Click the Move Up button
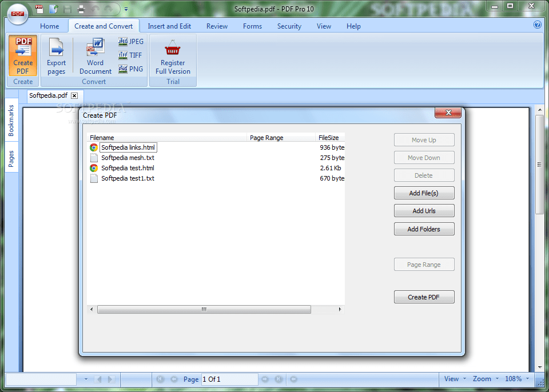 [424, 140]
